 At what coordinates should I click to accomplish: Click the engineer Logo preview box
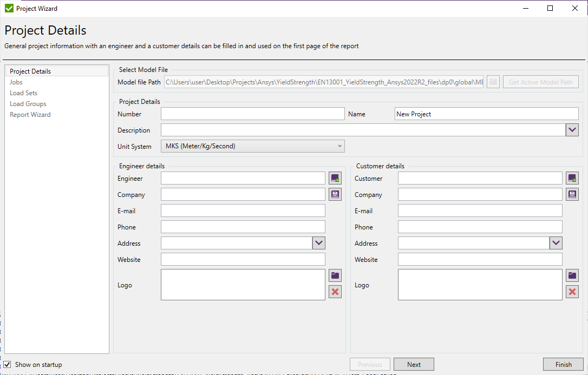click(243, 285)
